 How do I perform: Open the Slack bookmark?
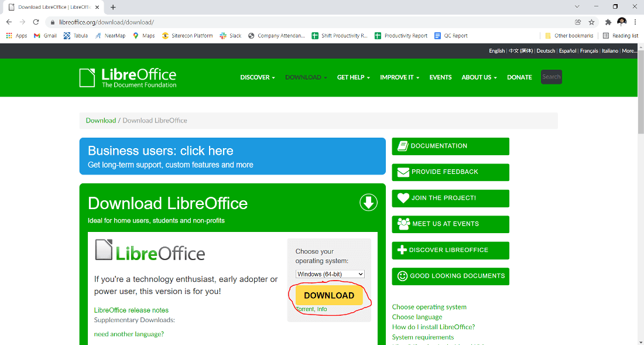[x=231, y=36]
